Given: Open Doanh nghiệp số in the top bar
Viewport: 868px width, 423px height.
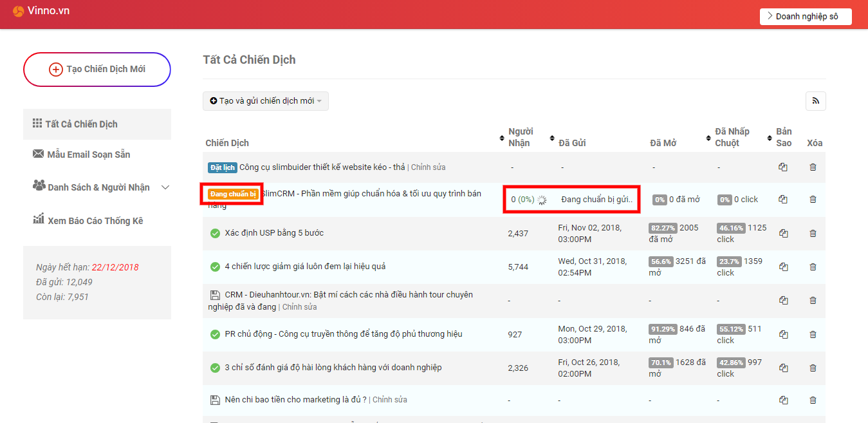Looking at the screenshot, I should pos(805,16).
